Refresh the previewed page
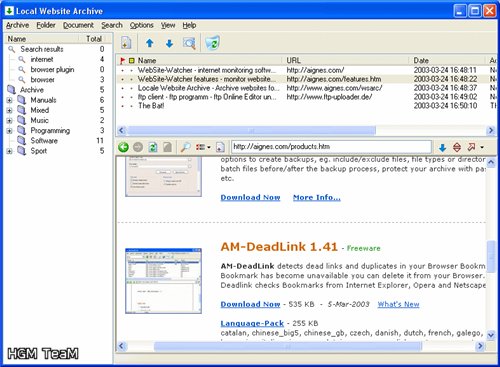Viewport: 500px width, 367px height. 153,147
